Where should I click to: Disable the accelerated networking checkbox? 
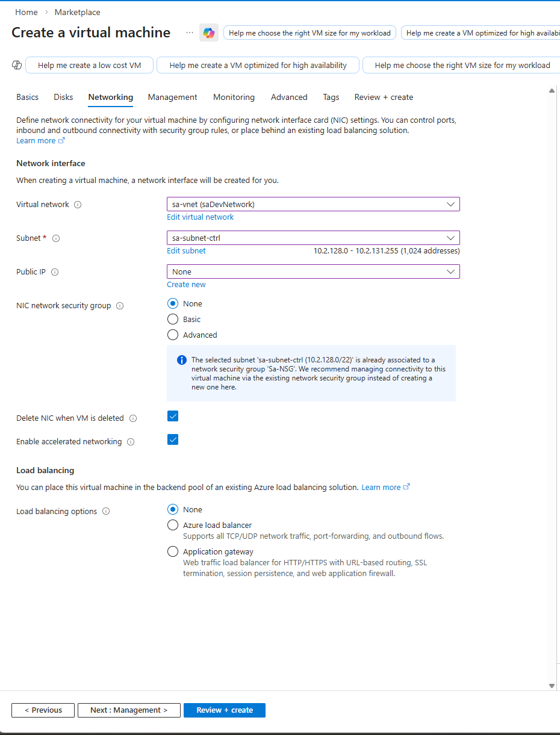tap(173, 439)
